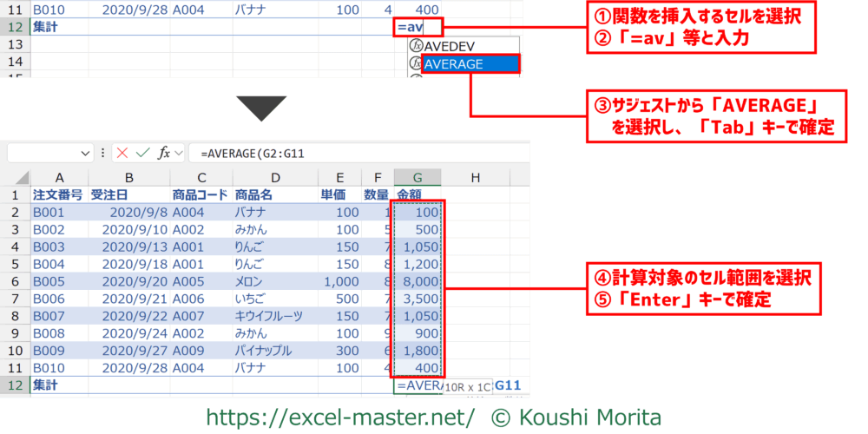Select row 6 header in lower sheet
The height and width of the screenshot is (434, 868).
tap(14, 282)
